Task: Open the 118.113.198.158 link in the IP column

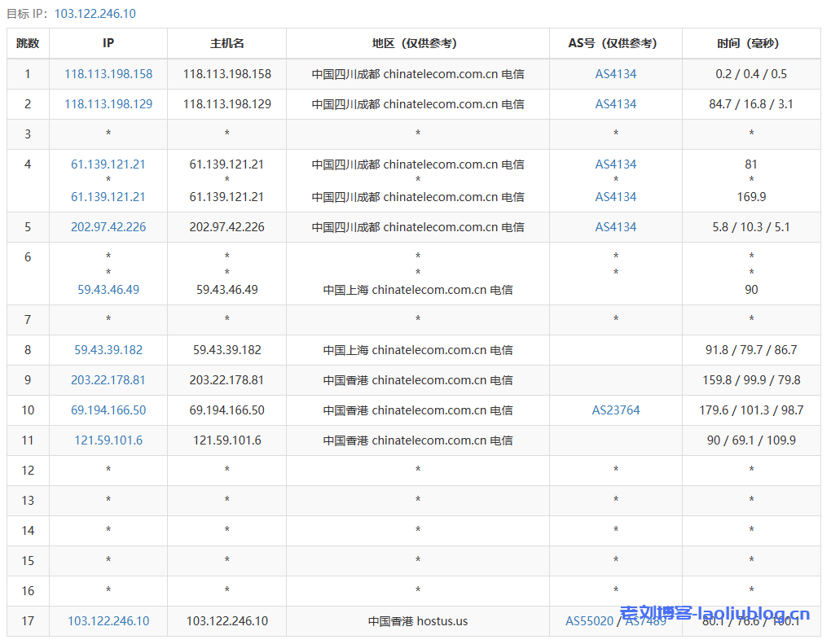Action: click(x=108, y=74)
